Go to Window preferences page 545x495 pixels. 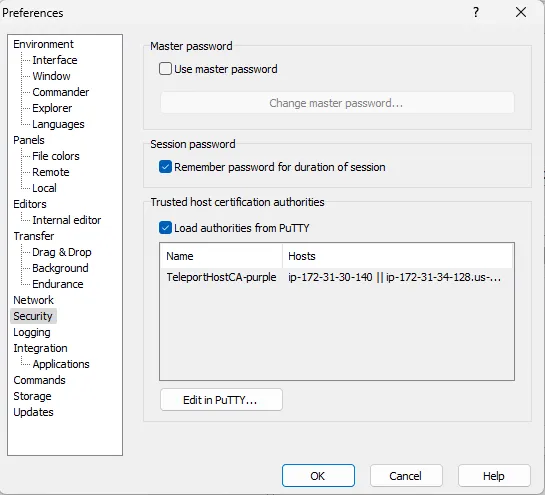(51, 76)
